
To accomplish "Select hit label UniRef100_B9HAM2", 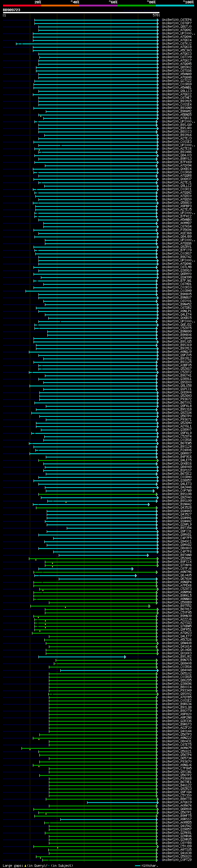I will click(177, 111).
